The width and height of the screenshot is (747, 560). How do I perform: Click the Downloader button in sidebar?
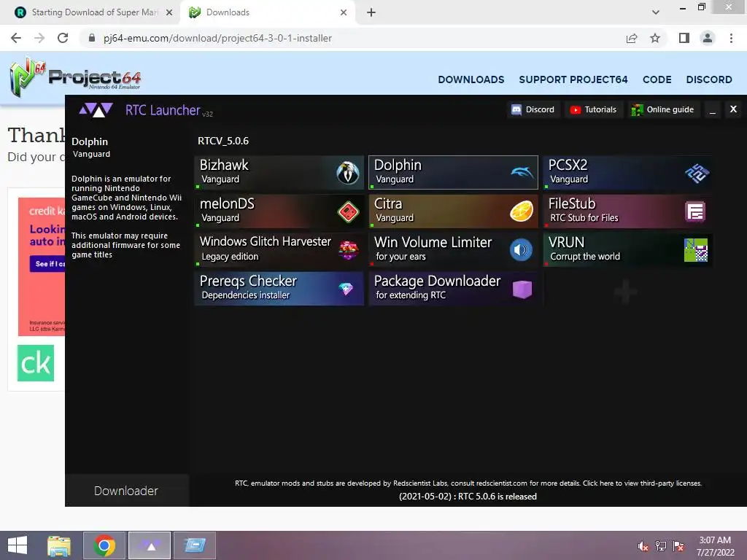tap(126, 491)
